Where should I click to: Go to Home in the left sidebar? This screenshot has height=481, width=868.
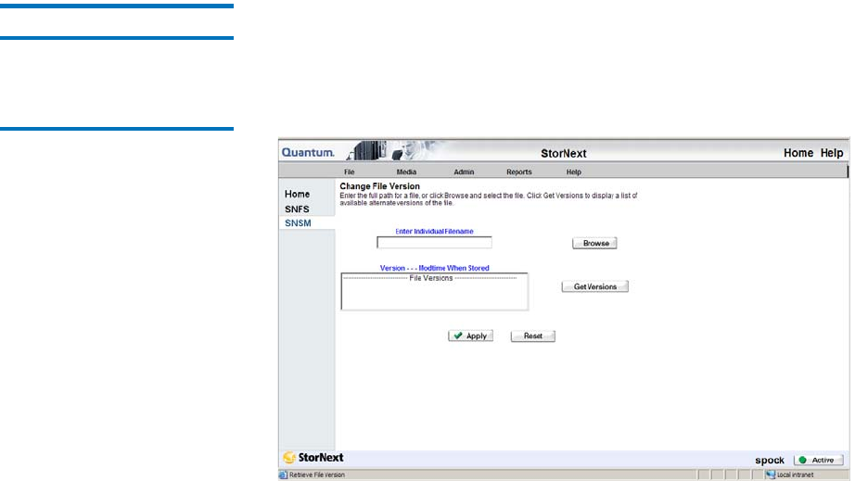pos(298,195)
